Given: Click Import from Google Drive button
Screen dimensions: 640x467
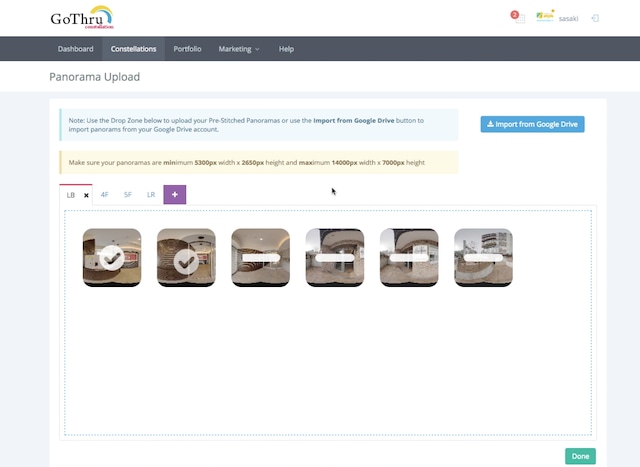Looking at the screenshot, I should pyautogui.click(x=532, y=124).
